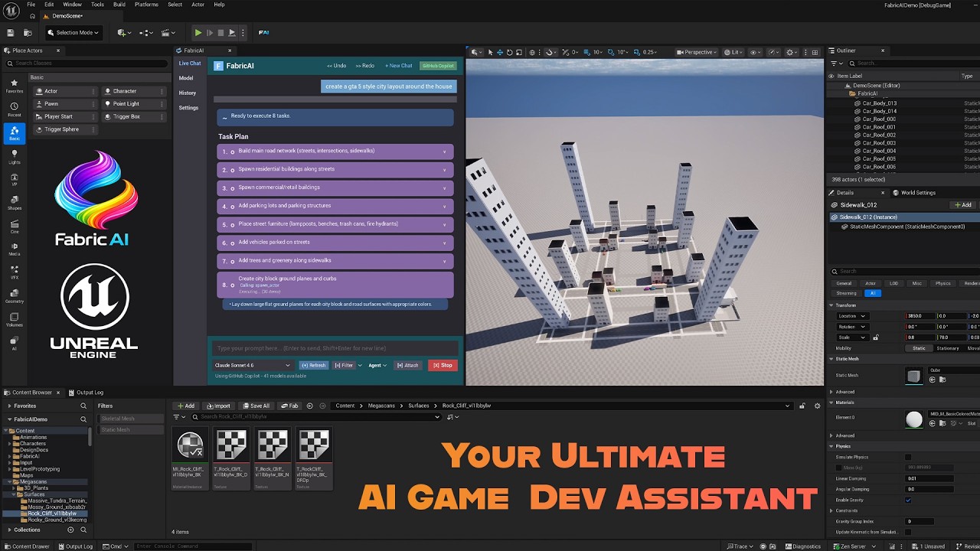Click the Save current level icon
Viewport: 980px width, 551px height.
click(11, 33)
